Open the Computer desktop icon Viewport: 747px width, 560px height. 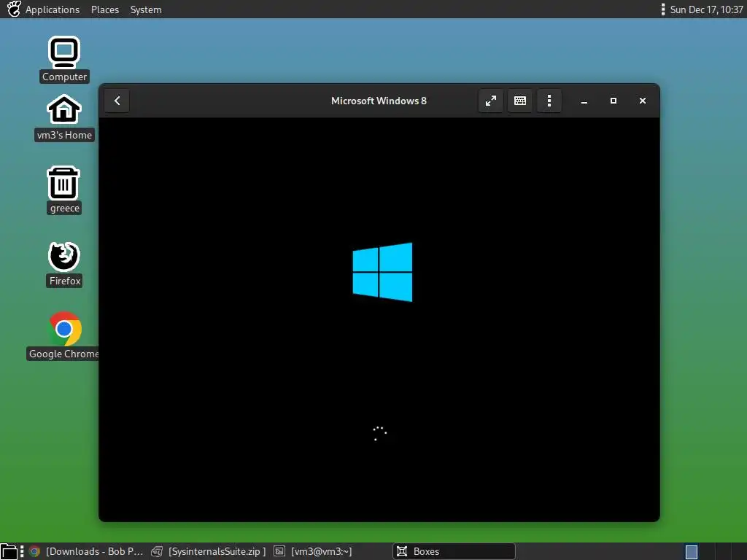64,59
